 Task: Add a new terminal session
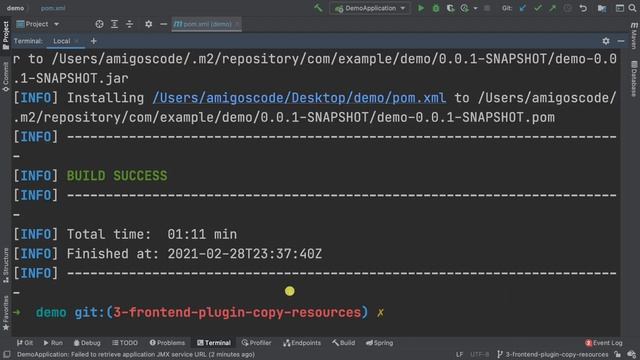click(93, 41)
